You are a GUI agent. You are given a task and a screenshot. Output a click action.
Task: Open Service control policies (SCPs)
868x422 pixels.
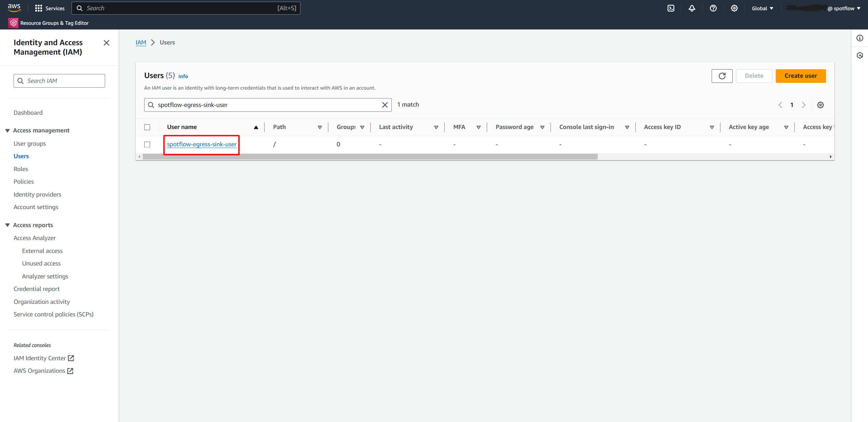click(54, 314)
